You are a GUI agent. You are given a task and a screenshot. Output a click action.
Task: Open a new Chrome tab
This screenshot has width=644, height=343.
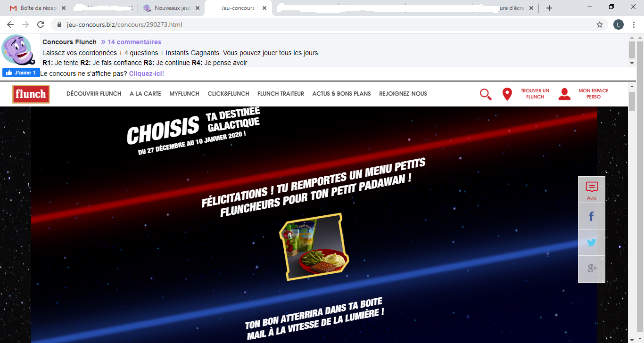pyautogui.click(x=549, y=8)
